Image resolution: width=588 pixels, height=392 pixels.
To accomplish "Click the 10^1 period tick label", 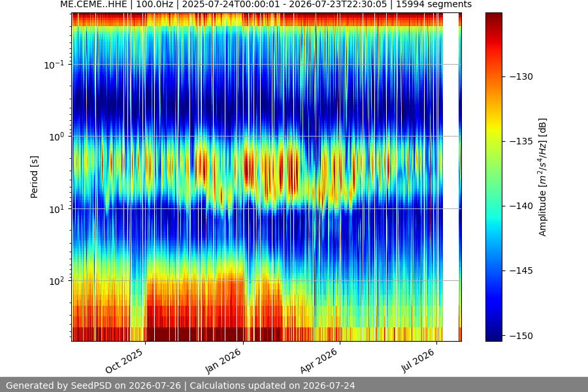I will coord(57,209).
